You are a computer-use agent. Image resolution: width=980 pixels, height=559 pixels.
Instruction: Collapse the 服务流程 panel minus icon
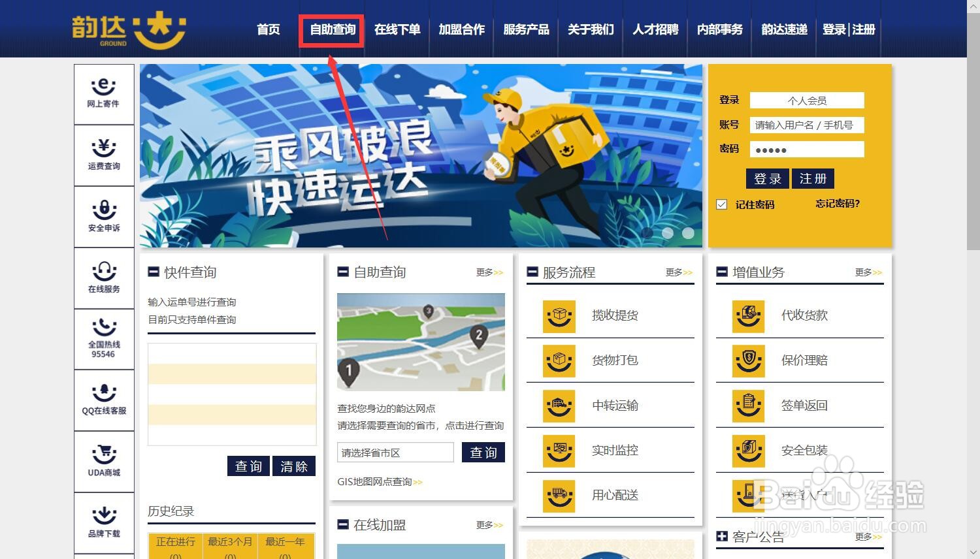532,272
